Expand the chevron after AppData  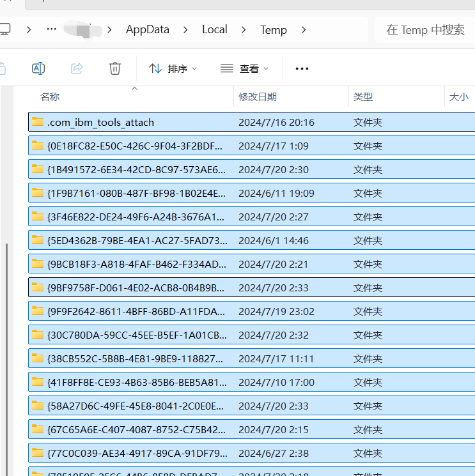[185, 30]
